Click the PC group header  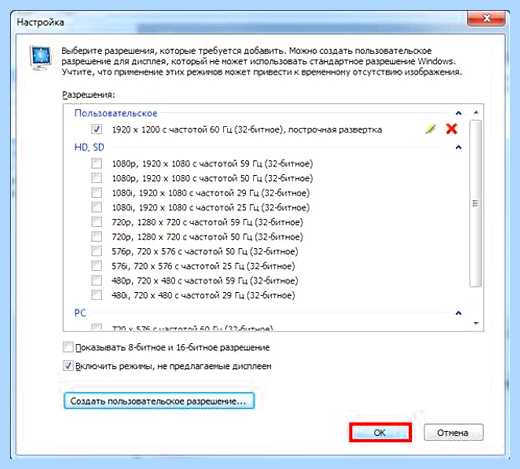tap(80, 313)
